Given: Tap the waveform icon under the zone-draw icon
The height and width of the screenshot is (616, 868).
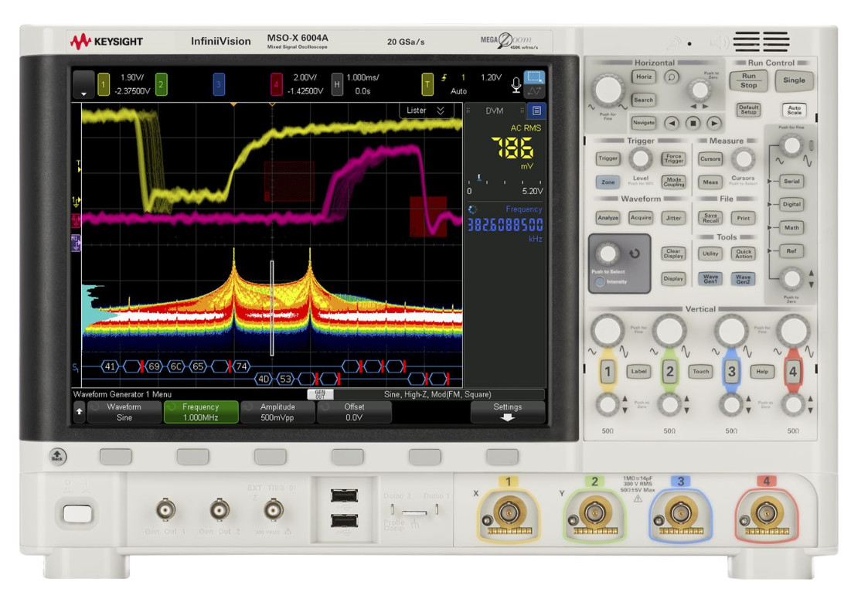Looking at the screenshot, I should click(x=534, y=92).
